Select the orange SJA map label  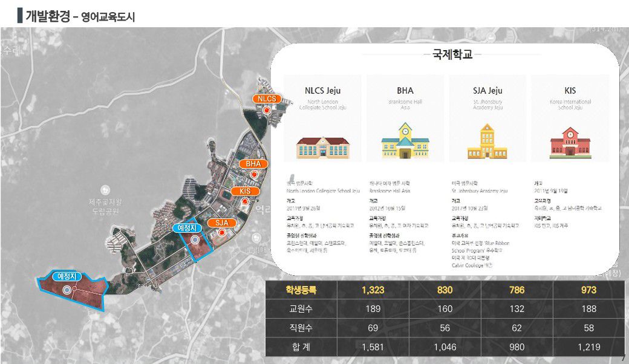click(222, 223)
